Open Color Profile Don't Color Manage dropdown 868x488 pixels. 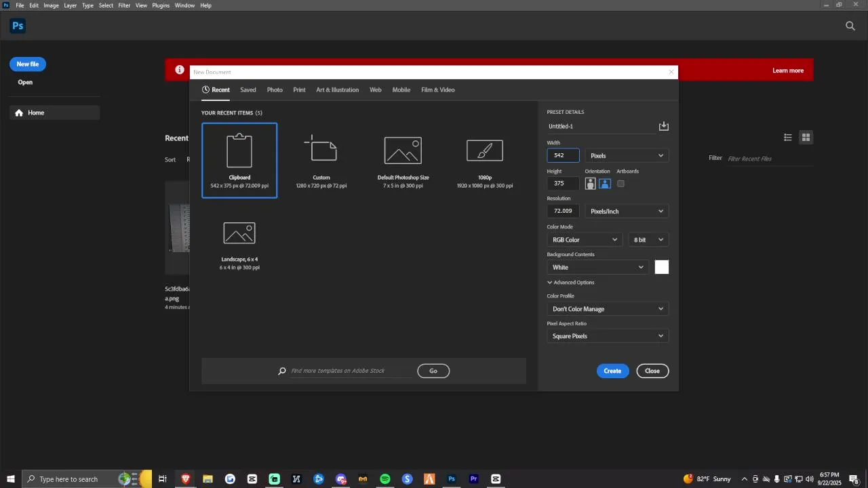[608, 309]
